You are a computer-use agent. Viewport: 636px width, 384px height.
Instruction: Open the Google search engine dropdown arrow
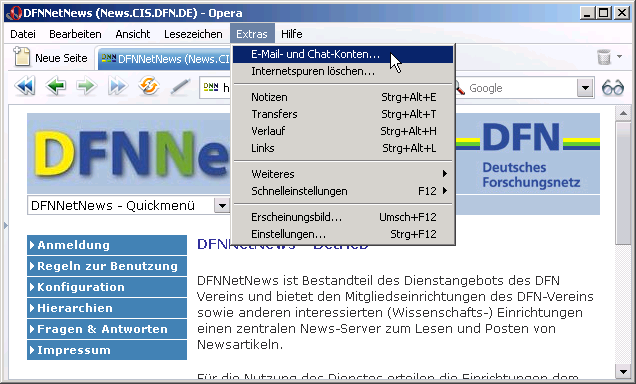tap(585, 88)
